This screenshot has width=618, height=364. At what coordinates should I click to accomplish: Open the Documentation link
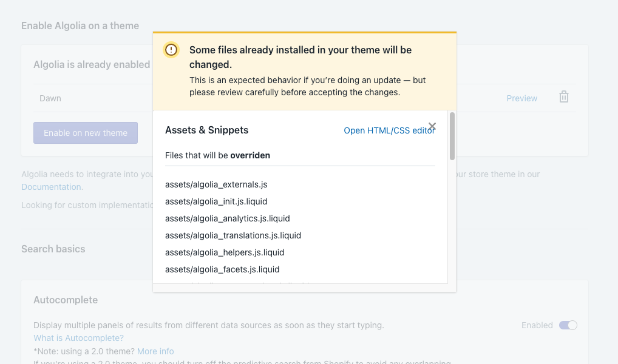tap(52, 187)
